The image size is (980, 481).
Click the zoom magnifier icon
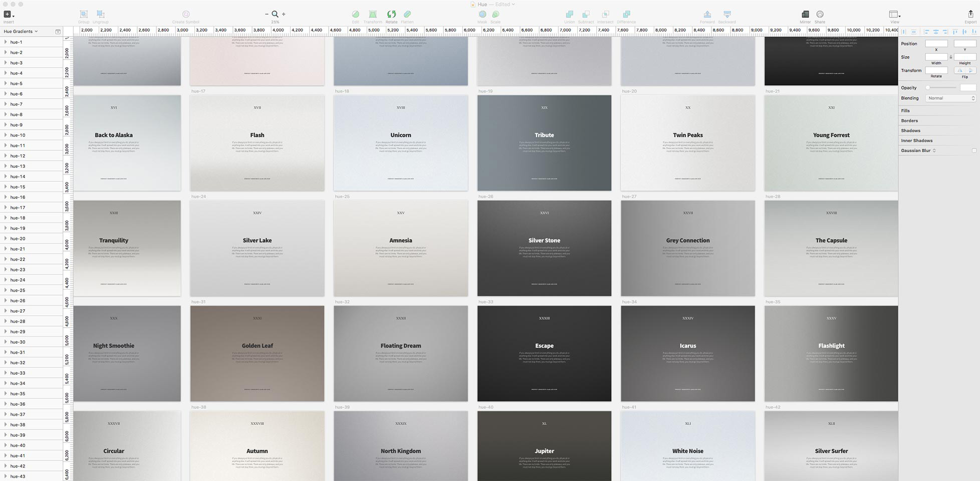point(275,14)
